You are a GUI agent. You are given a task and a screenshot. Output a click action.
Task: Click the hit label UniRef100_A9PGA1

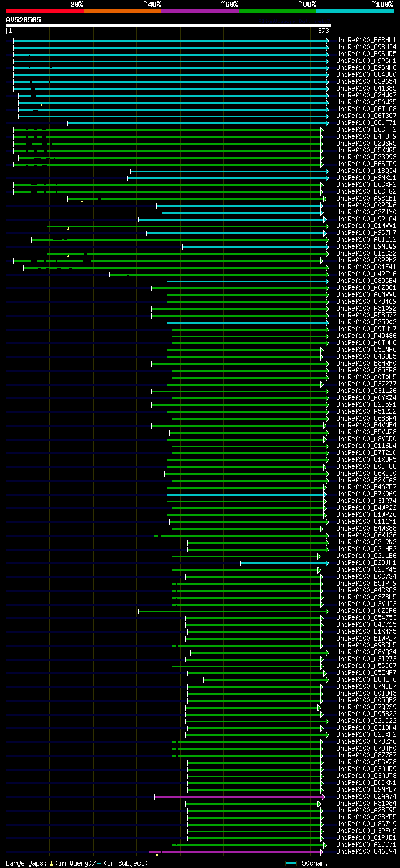366,61
